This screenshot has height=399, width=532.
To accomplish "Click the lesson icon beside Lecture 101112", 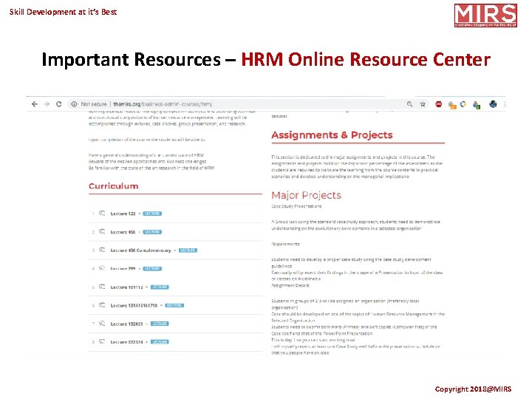I will click(x=102, y=287).
